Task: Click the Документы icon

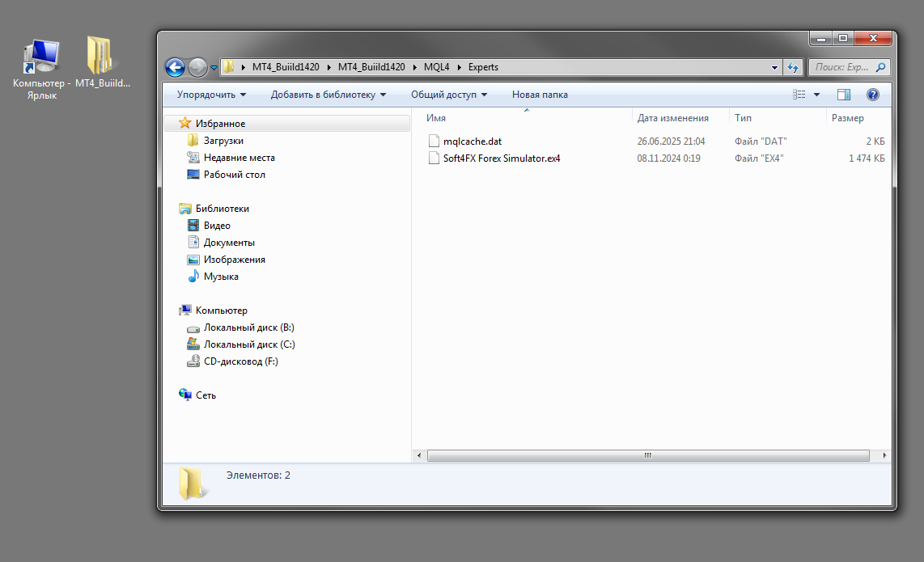Action: (x=193, y=242)
